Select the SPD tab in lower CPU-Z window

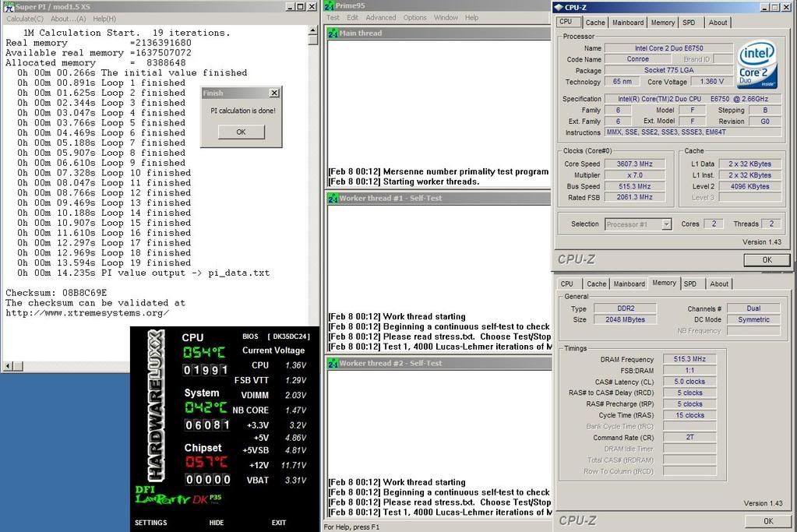click(689, 284)
